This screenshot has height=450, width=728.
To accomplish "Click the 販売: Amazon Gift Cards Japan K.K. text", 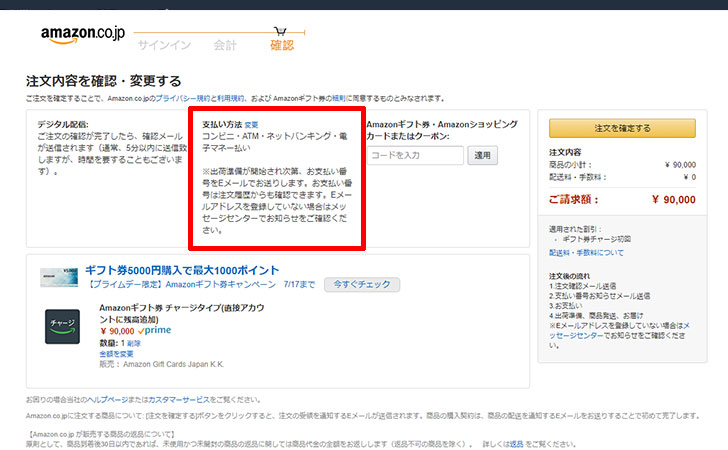I will tap(162, 365).
